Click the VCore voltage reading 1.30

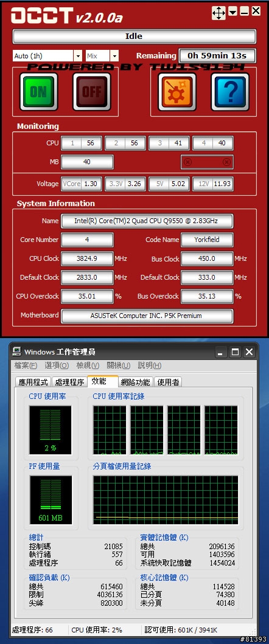pyautogui.click(x=91, y=184)
